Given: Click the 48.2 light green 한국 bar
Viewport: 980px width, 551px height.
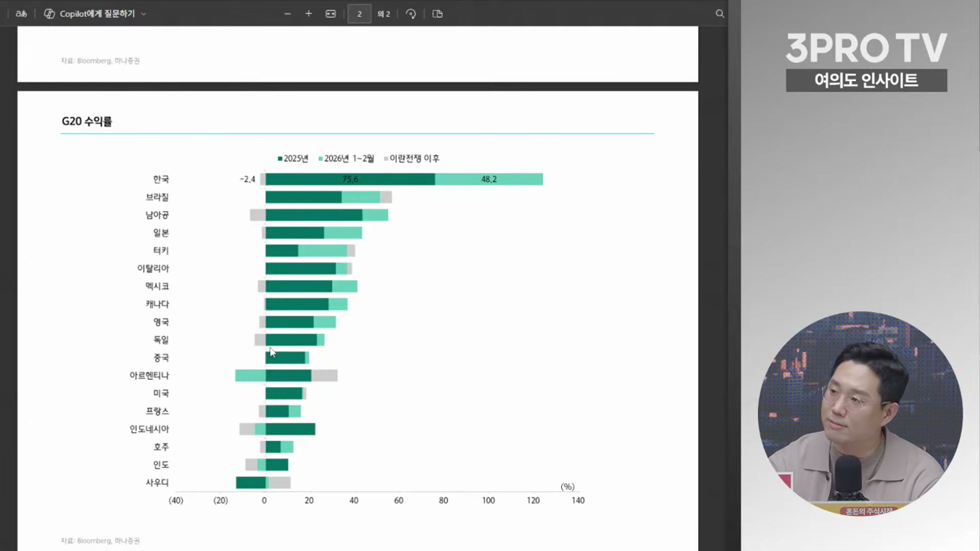Looking at the screenshot, I should tap(488, 179).
